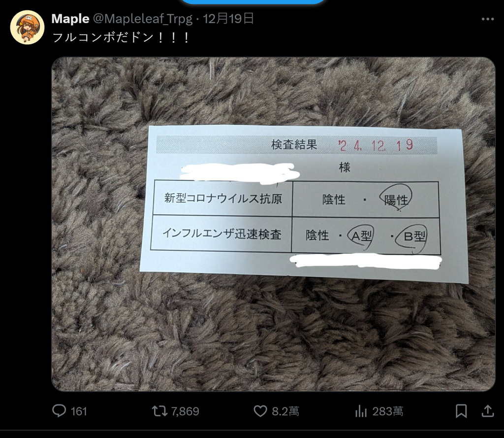This screenshot has height=438, width=504.
Task: Click the 8.2萬 likes count
Action: (285, 411)
